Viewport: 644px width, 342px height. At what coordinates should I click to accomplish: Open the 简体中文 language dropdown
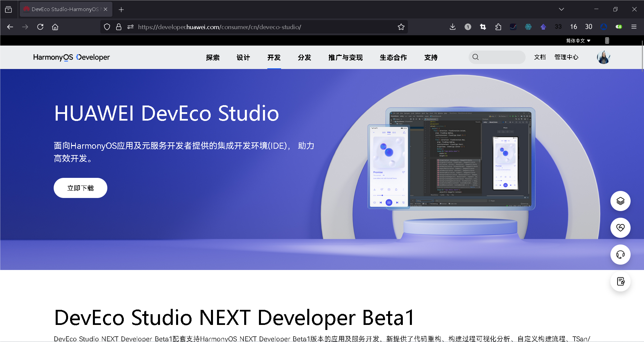tap(576, 41)
